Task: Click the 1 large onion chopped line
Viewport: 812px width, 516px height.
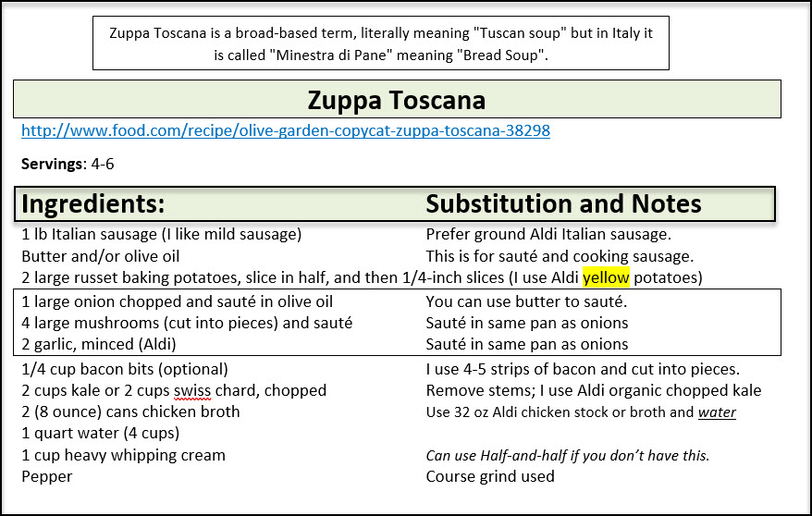Action: coord(177,301)
